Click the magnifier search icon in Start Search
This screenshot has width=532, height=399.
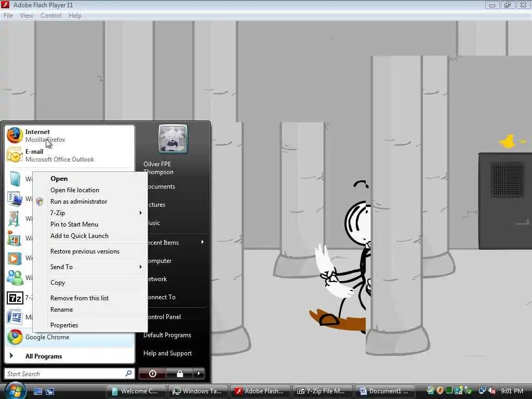tap(128, 373)
